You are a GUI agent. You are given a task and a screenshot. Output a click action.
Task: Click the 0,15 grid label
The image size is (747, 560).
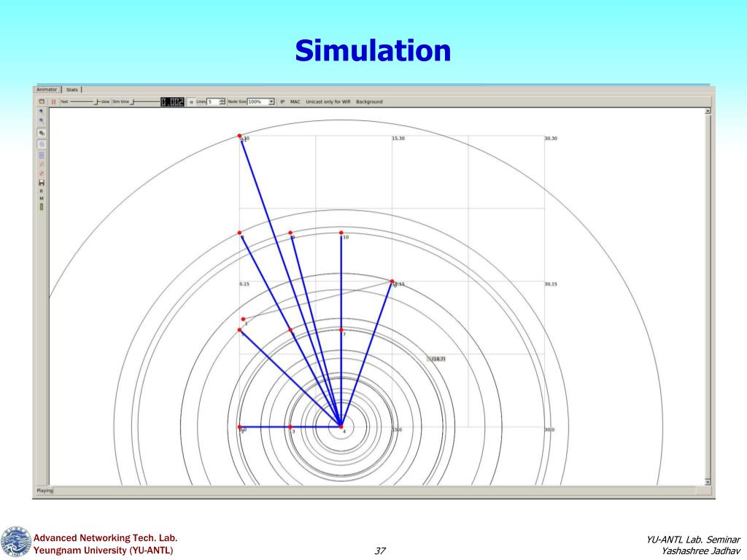[244, 284]
